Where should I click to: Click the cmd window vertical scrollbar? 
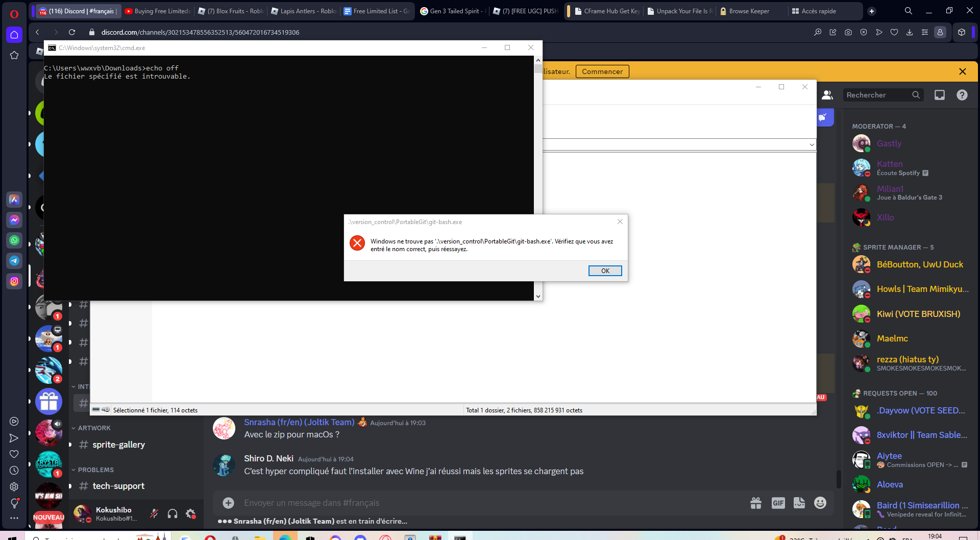pos(538,178)
